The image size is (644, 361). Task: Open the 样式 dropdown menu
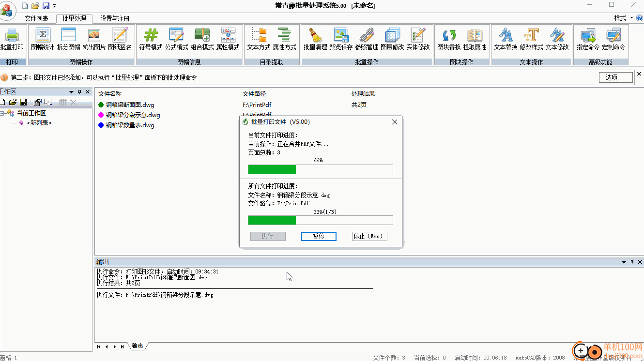tap(623, 18)
